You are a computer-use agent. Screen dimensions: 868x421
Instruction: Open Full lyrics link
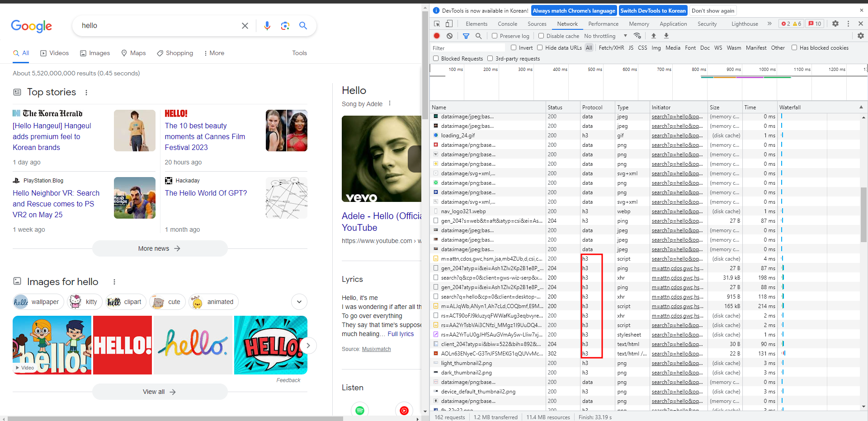click(401, 334)
